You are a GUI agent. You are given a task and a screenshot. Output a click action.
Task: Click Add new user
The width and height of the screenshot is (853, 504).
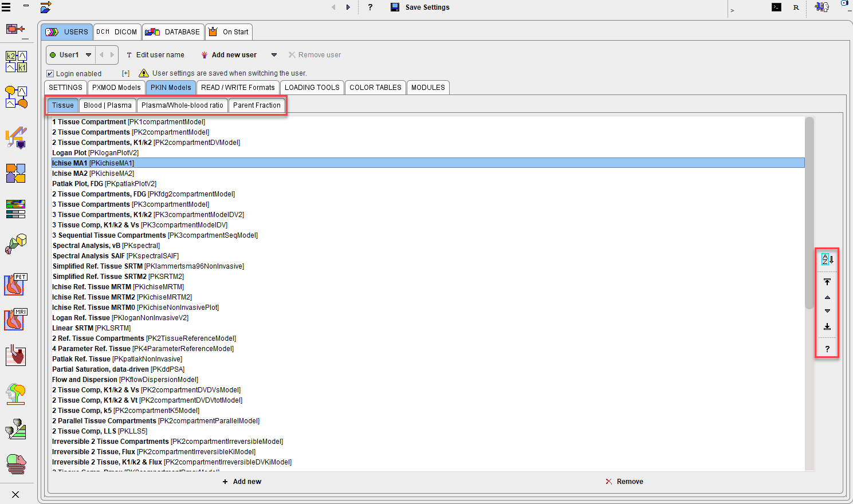coord(229,55)
